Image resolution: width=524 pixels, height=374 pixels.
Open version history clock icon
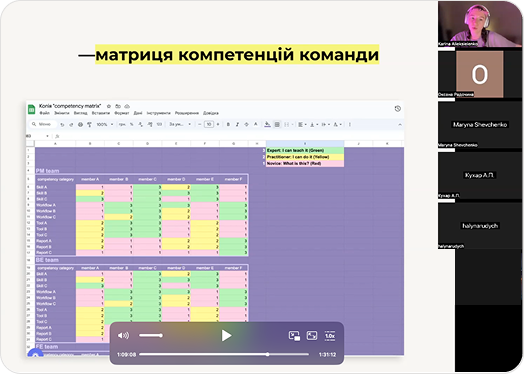(x=398, y=109)
